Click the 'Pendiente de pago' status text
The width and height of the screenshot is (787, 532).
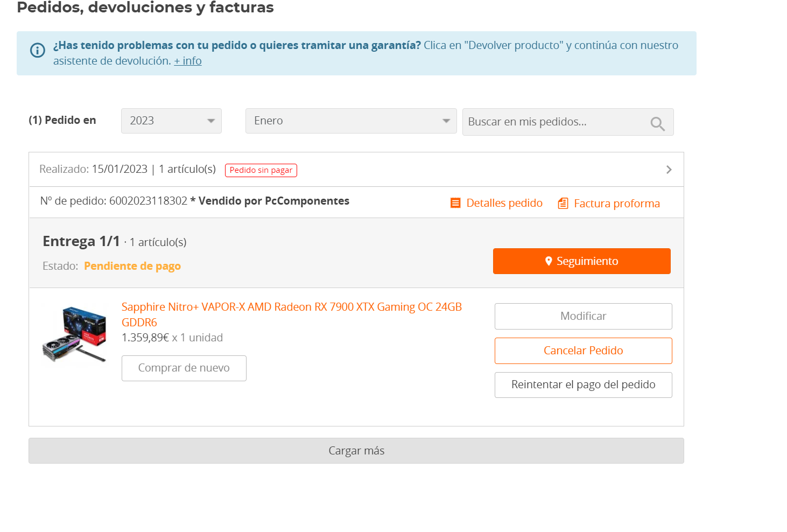132,266
